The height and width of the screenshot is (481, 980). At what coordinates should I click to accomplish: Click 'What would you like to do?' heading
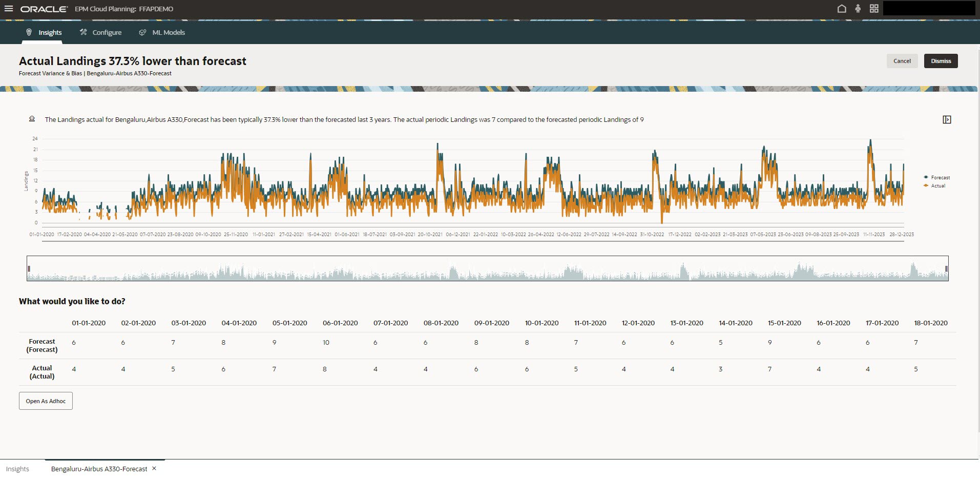72,301
